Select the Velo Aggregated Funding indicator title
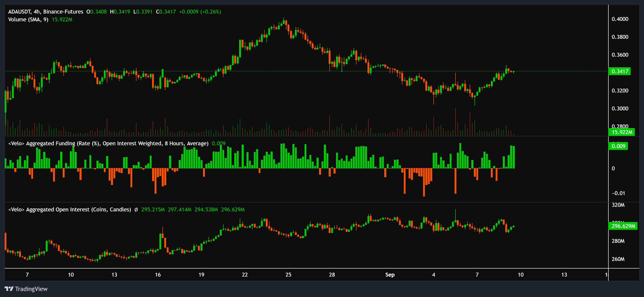The height and width of the screenshot is (297, 644). (108, 143)
